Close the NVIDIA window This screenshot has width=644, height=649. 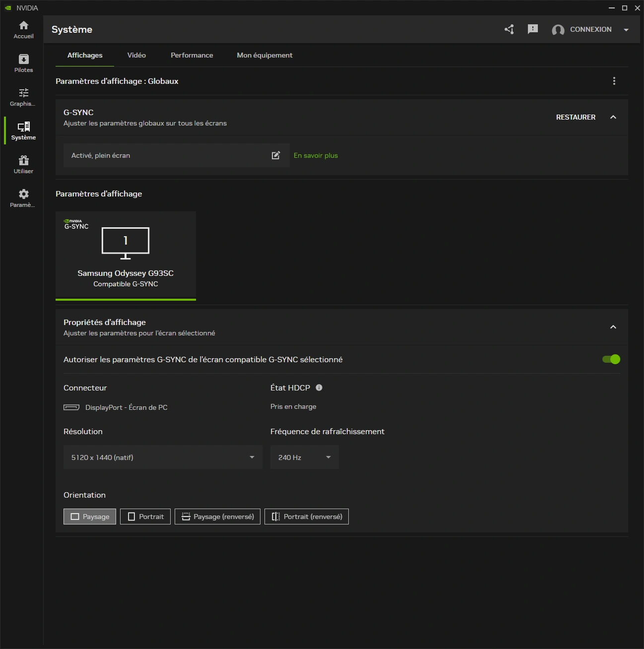point(638,8)
